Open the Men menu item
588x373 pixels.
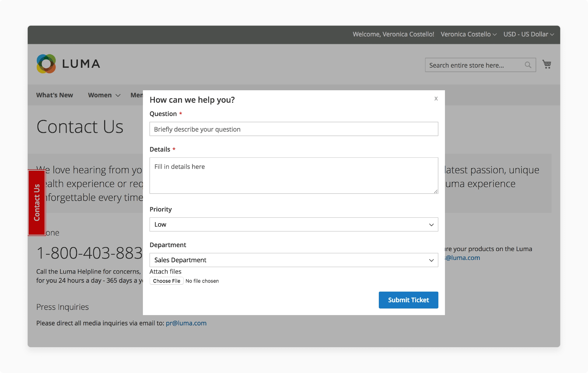pos(137,95)
